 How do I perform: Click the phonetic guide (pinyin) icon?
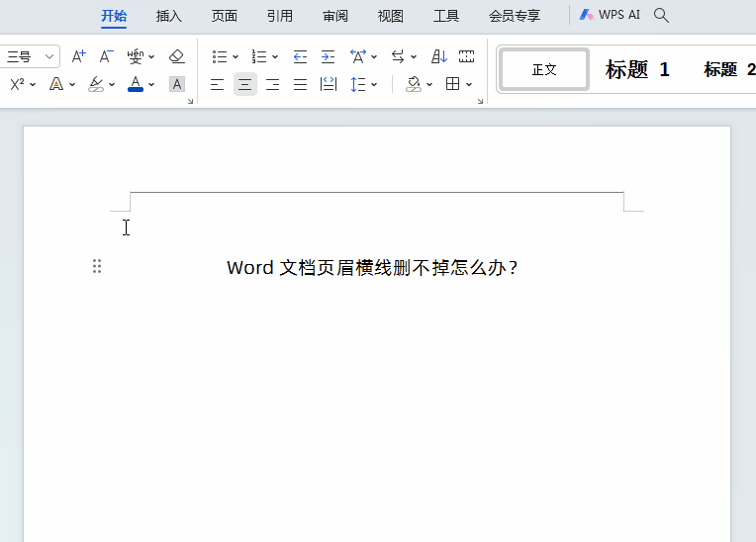(135, 56)
